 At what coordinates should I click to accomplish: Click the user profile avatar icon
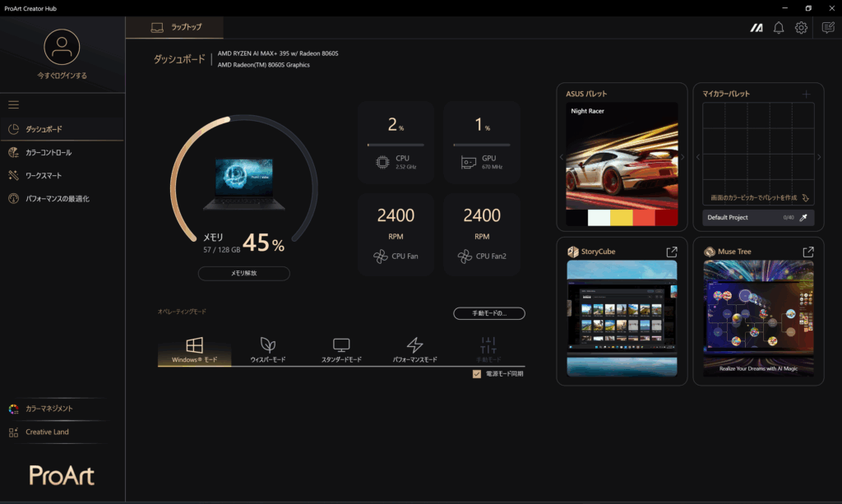(62, 47)
